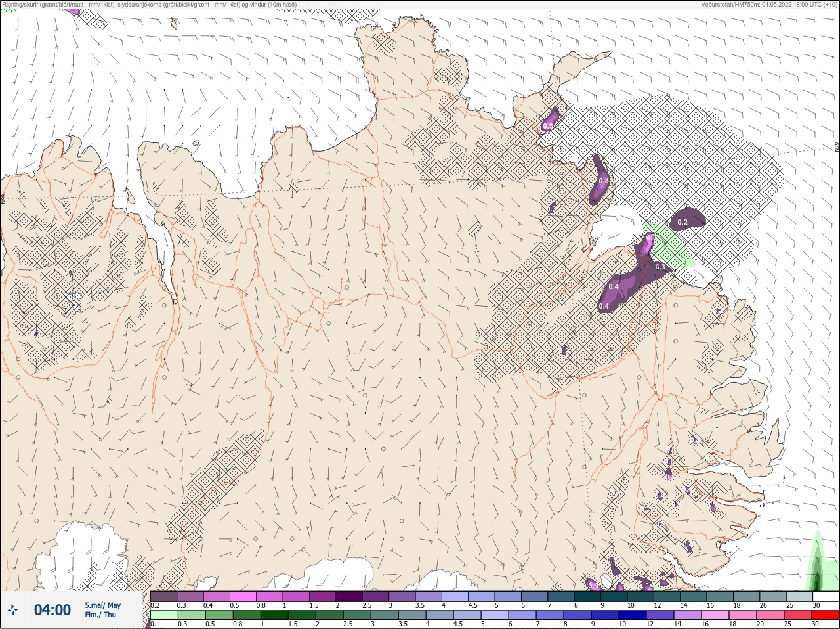Click the N99 latitude label on right edge

(x=837, y=148)
